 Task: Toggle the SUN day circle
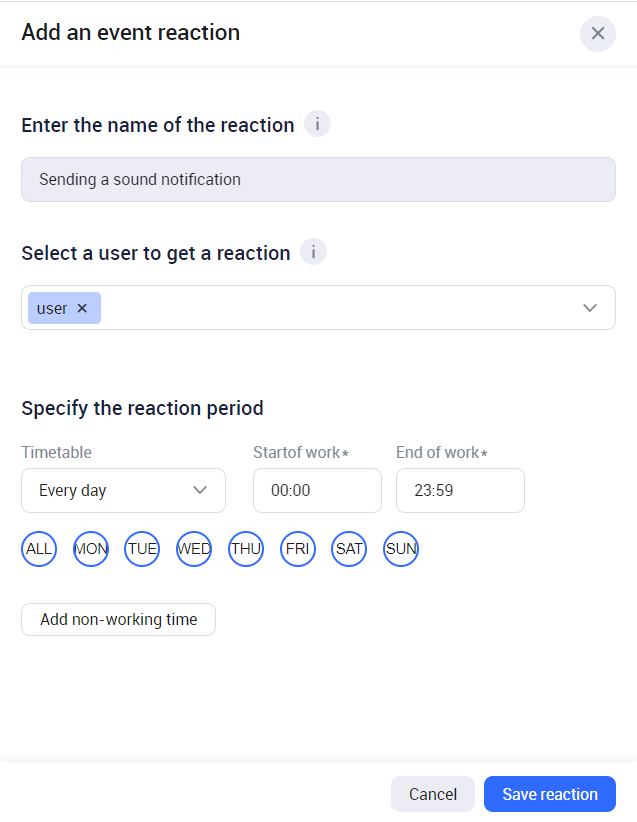point(401,549)
